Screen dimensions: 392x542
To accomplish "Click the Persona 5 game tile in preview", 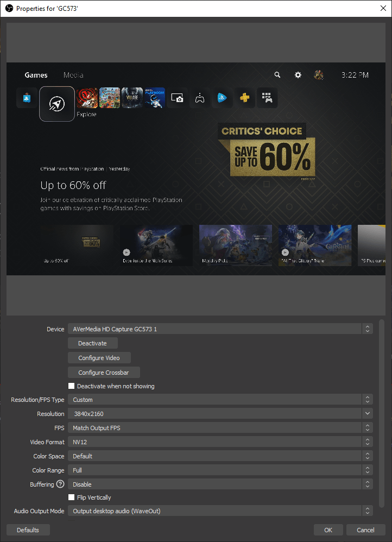I will tap(87, 98).
